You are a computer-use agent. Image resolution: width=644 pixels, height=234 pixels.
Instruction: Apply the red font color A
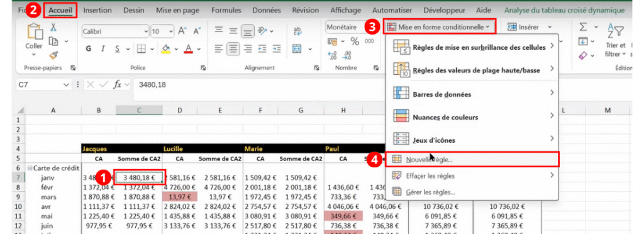189,49
